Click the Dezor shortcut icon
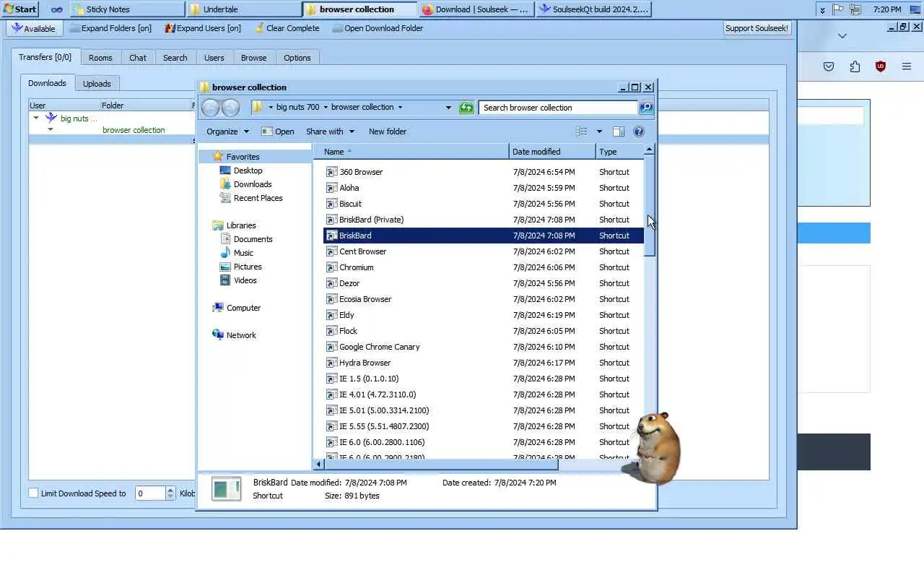This screenshot has height=578, width=924. coord(332,283)
